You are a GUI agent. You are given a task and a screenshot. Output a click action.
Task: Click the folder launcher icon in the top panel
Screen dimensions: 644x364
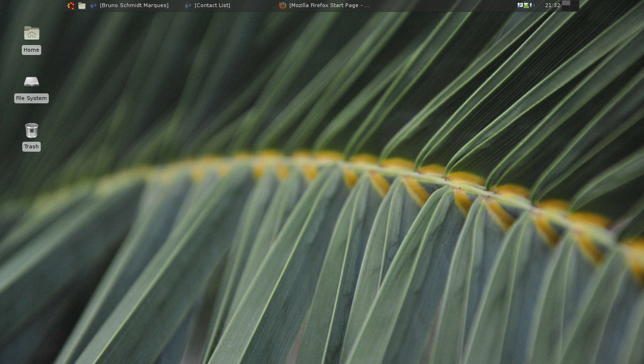pos(82,6)
